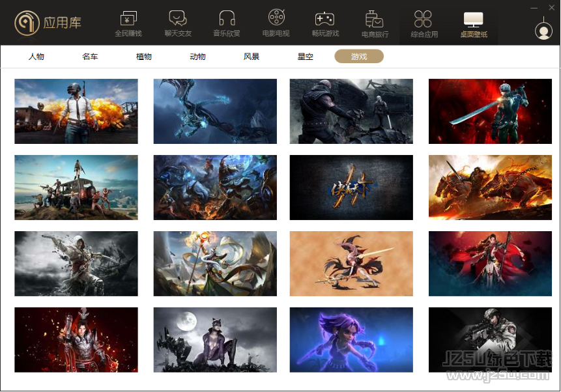Viewport: 561px width, 392px height.
Task: Open the squad on jeep wallpaper
Action: 76,188
